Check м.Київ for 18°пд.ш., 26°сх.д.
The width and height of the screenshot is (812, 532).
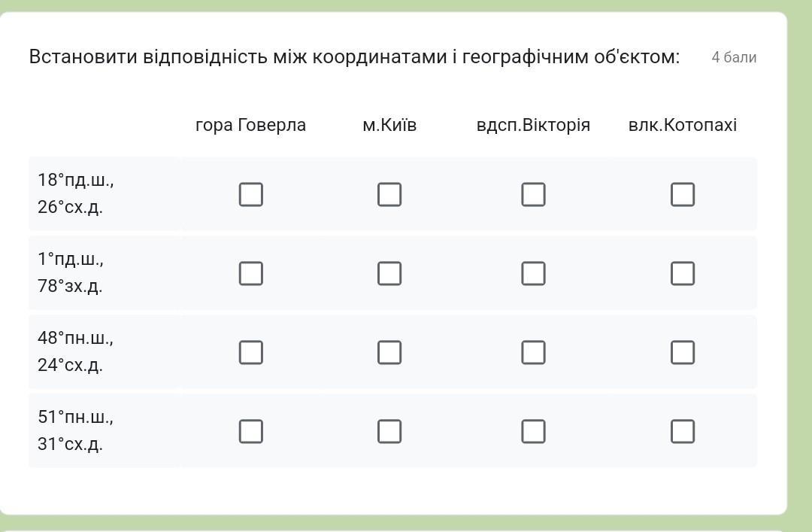tap(389, 194)
